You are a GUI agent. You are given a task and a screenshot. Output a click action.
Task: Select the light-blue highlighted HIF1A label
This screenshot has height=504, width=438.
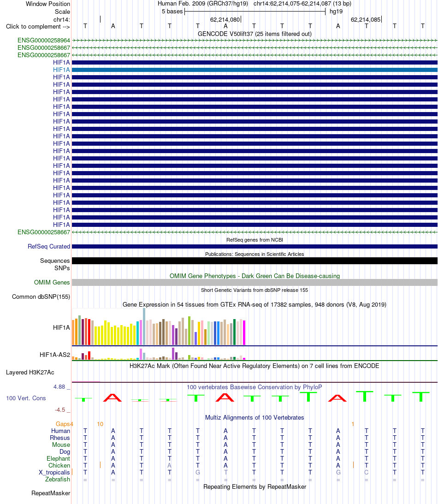click(61, 70)
